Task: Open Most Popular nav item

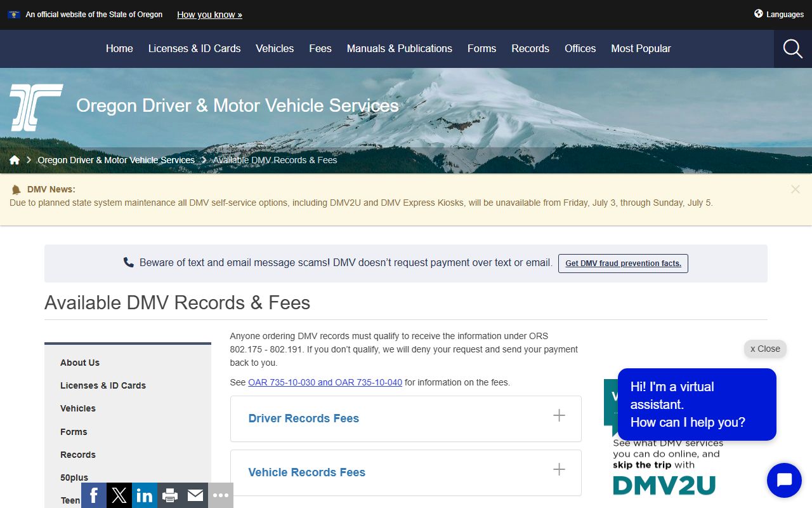Action: (641, 48)
